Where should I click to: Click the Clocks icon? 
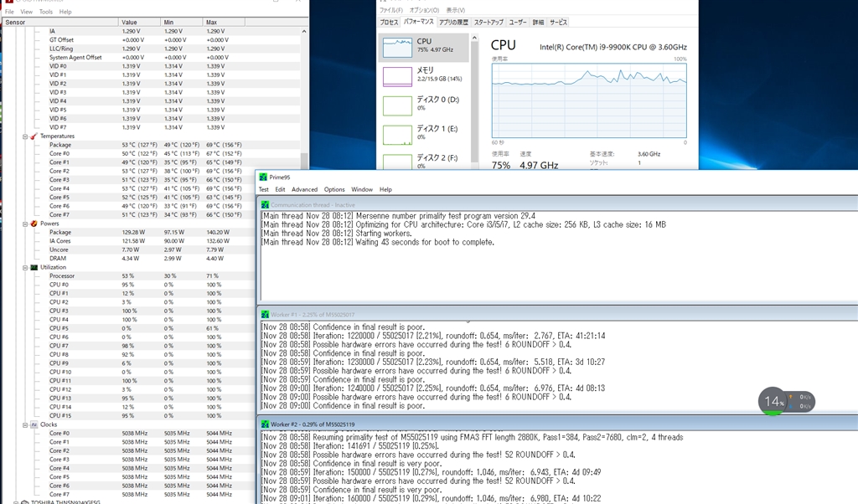pos(34,424)
